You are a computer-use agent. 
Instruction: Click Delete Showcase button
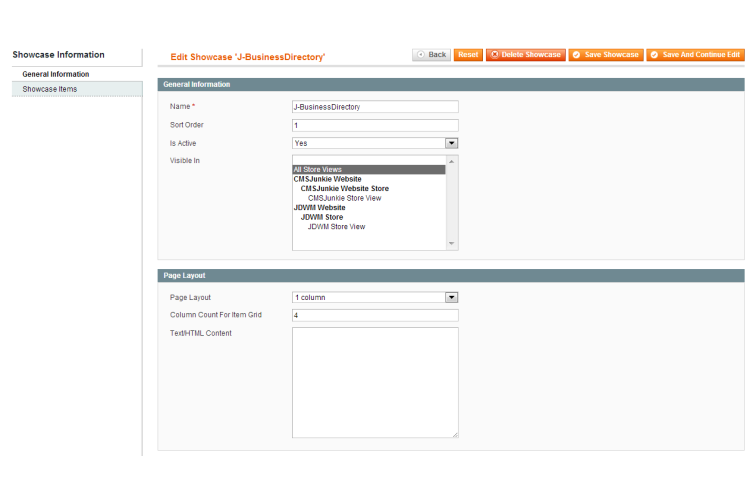[526, 55]
